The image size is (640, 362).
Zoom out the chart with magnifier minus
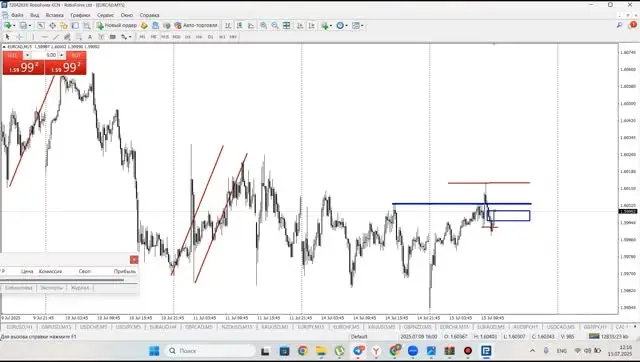coord(275,25)
